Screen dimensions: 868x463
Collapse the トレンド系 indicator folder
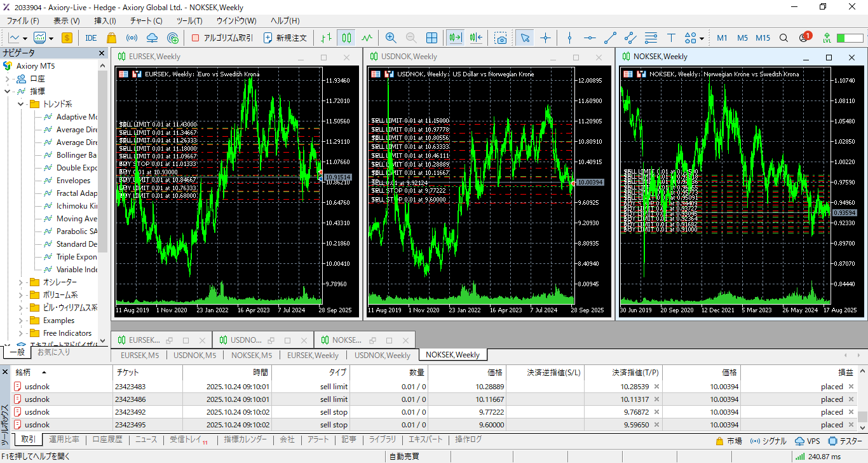(20, 104)
